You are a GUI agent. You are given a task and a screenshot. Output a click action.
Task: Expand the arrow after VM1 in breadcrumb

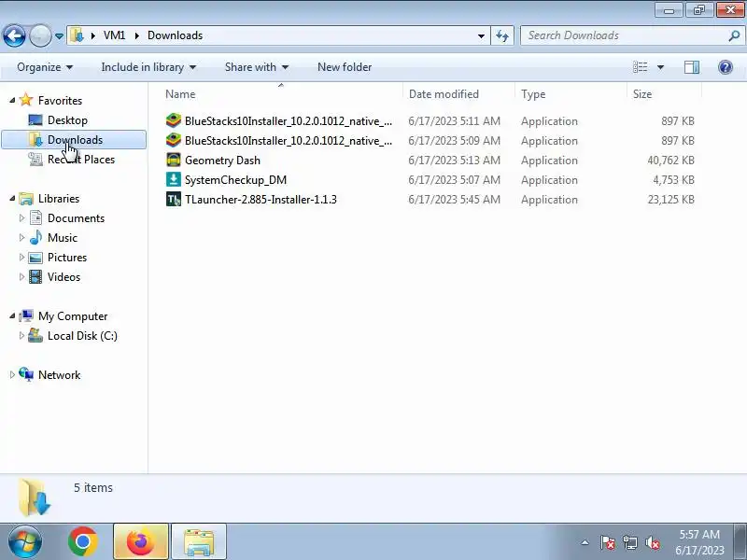tap(137, 35)
